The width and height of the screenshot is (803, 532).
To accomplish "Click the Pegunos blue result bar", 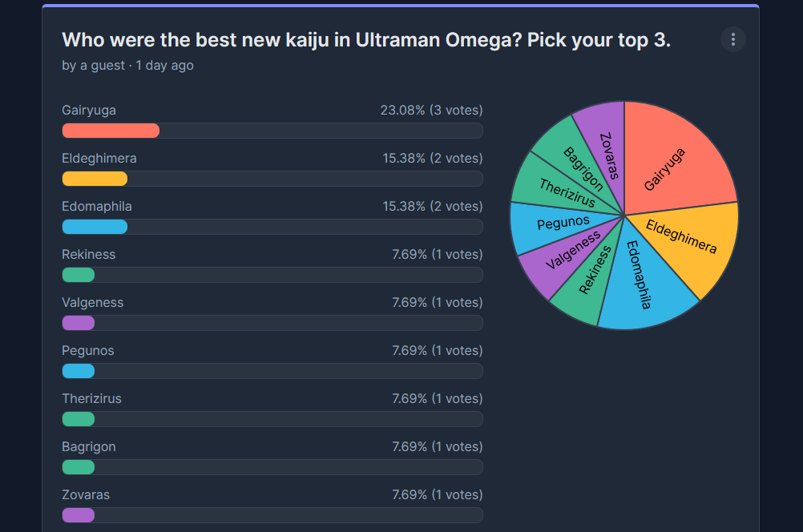I will [79, 371].
